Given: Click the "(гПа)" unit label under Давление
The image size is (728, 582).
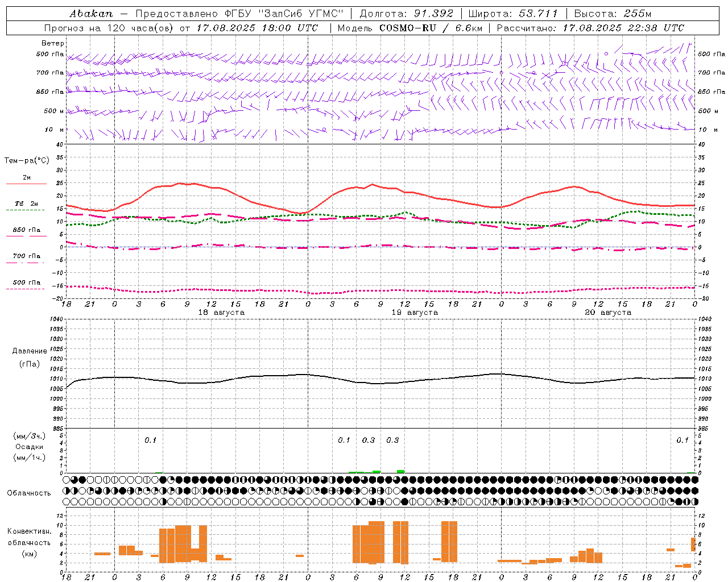Looking at the screenshot, I should point(30,364).
